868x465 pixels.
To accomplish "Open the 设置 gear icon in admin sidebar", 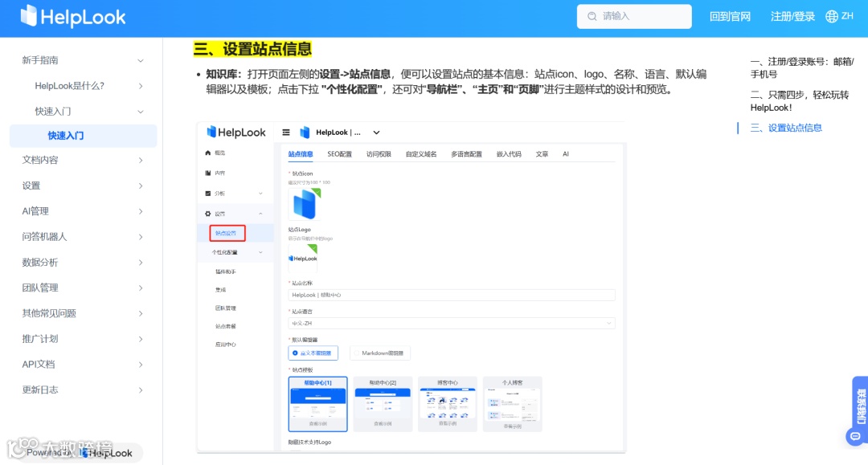I will (207, 214).
